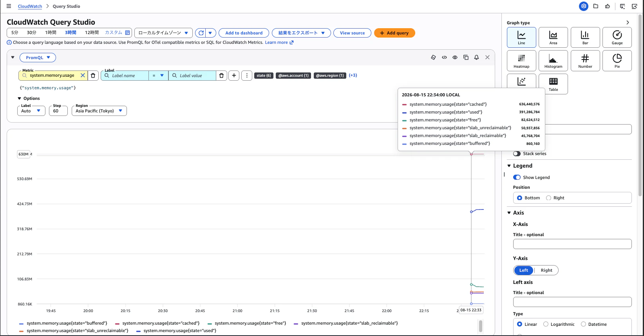Add a new label filter

pos(234,76)
